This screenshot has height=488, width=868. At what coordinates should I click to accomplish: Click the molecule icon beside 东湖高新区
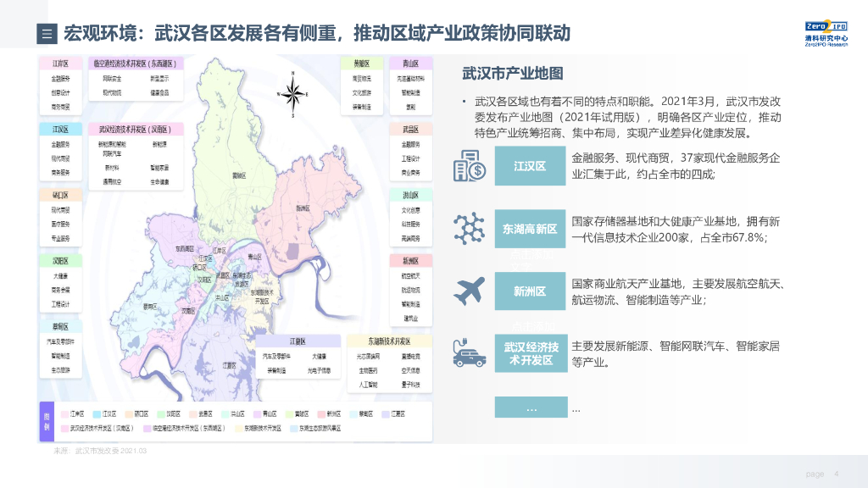[469, 229]
